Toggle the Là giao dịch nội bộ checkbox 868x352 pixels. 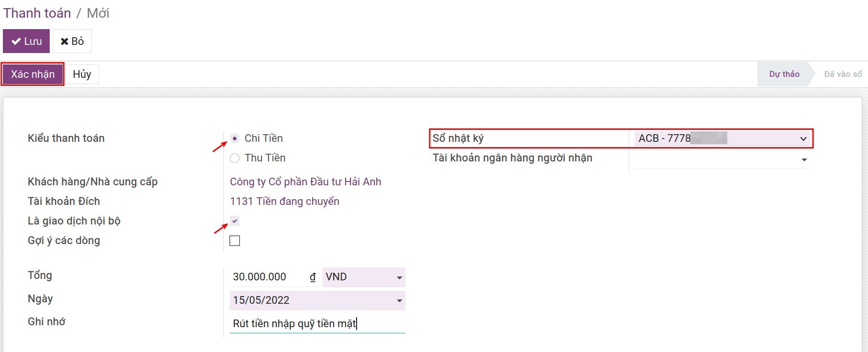point(235,221)
